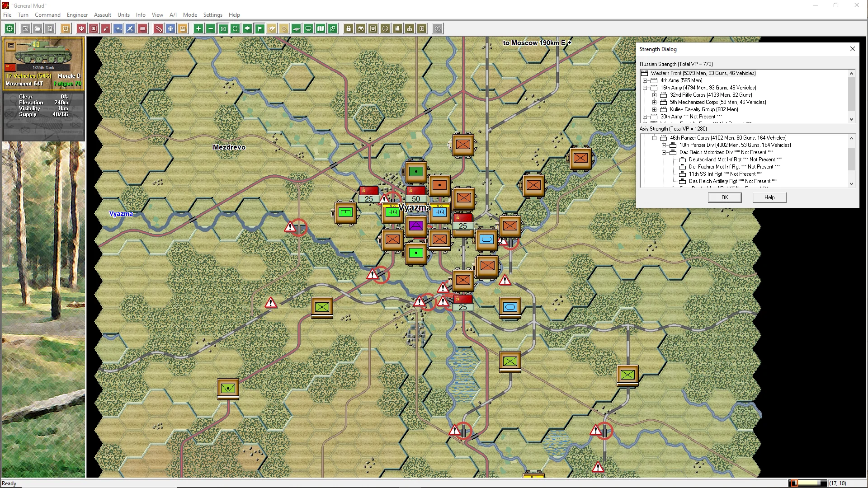Click the status bar progress indicator
The width and height of the screenshot is (868, 488).
[808, 483]
